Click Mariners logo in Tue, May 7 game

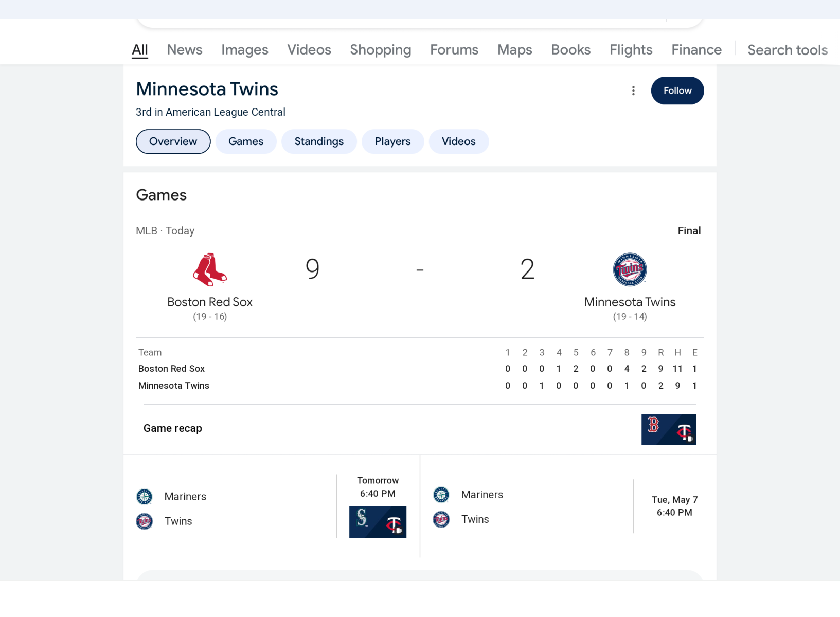pos(441,495)
